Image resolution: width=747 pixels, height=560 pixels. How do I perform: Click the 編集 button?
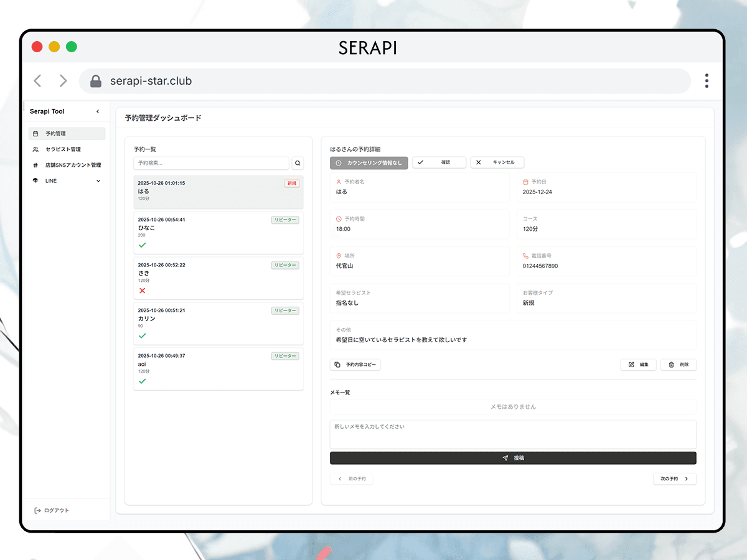point(638,365)
